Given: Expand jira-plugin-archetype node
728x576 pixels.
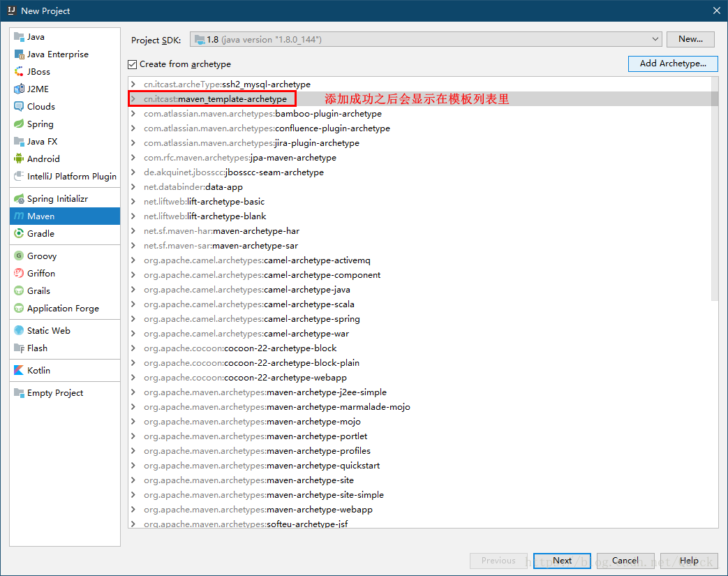Looking at the screenshot, I should point(133,143).
